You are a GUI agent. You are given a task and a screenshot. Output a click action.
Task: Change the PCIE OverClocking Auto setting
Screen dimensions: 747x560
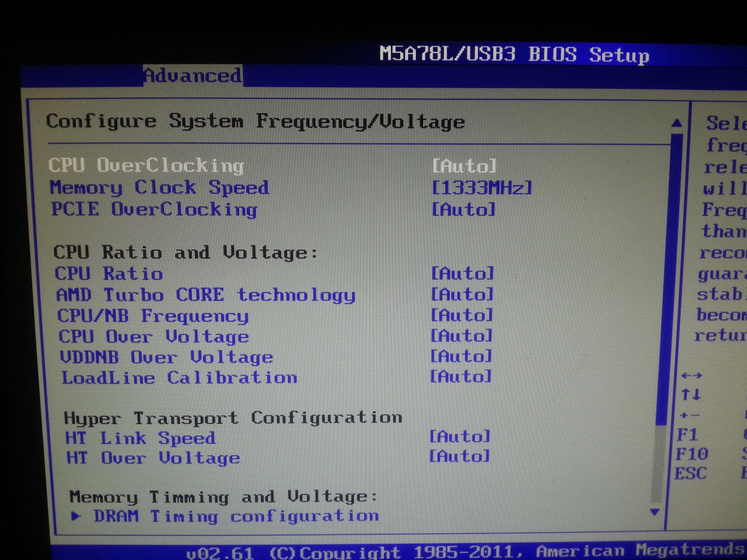pyautogui.click(x=463, y=210)
